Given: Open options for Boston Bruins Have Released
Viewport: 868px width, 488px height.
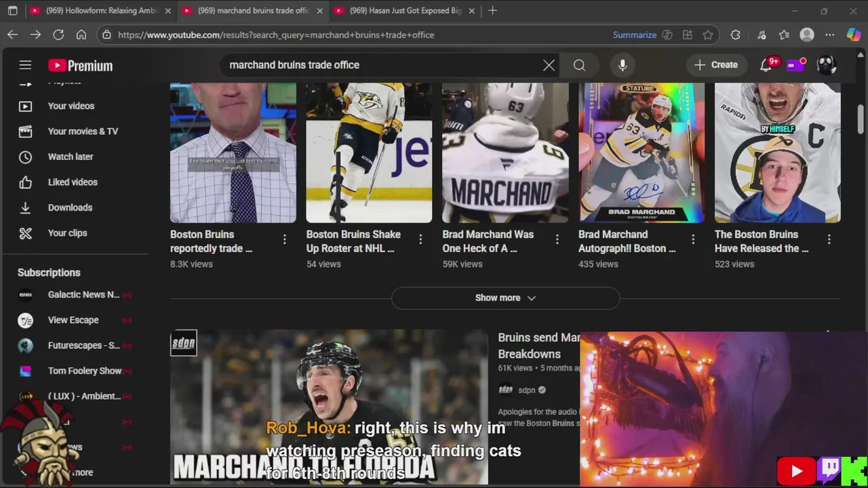Looking at the screenshot, I should click(829, 239).
